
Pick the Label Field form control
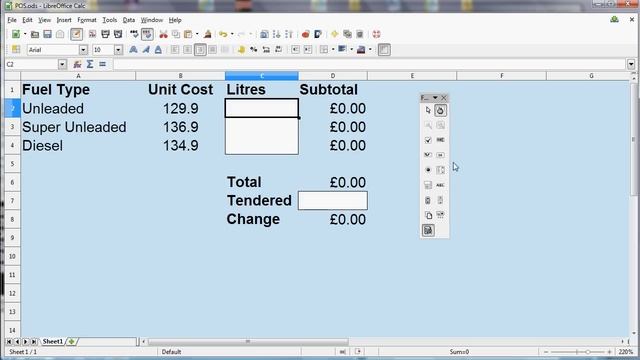coord(440,185)
